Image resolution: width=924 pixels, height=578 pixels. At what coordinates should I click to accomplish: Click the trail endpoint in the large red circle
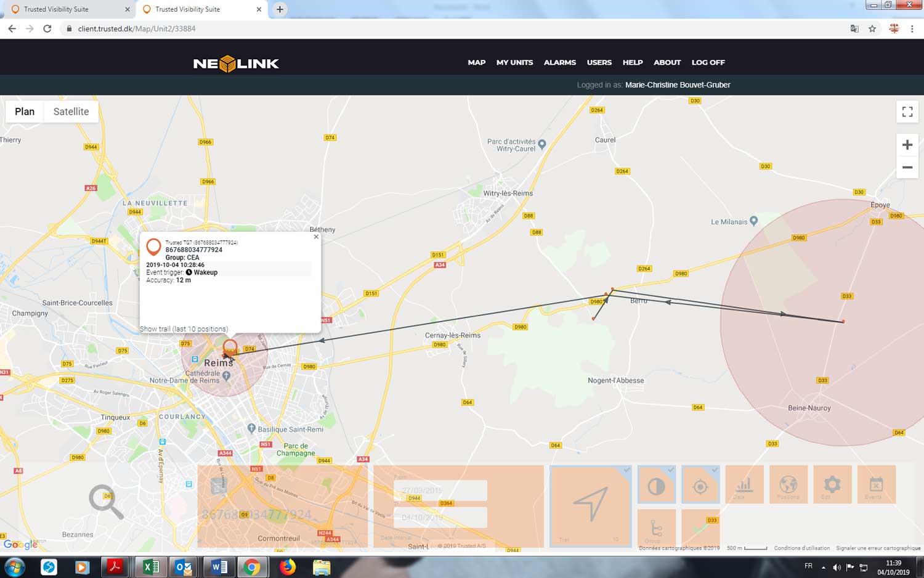(843, 322)
